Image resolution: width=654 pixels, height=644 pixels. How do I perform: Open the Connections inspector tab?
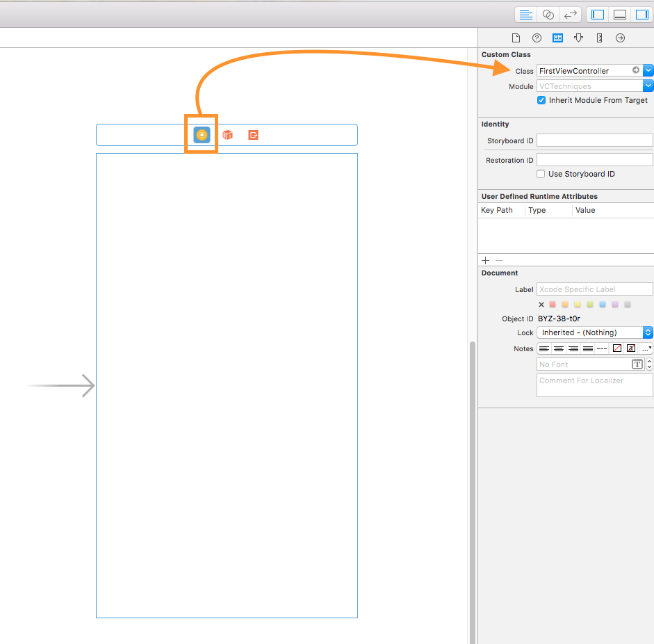(621, 38)
